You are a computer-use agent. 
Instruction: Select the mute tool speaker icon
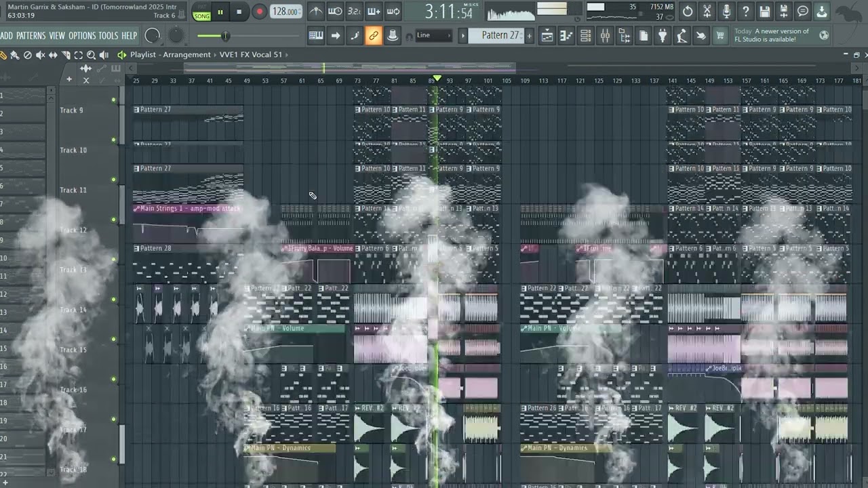click(x=40, y=55)
